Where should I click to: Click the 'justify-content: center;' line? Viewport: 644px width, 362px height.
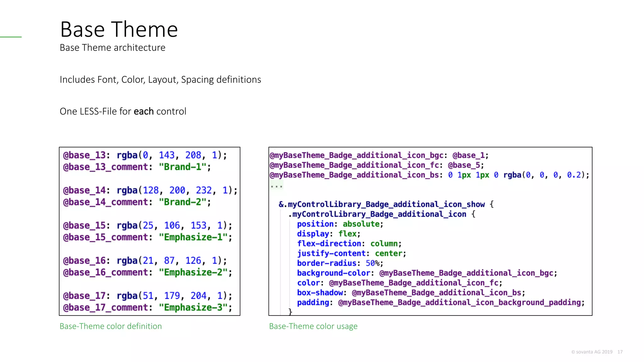tap(352, 253)
